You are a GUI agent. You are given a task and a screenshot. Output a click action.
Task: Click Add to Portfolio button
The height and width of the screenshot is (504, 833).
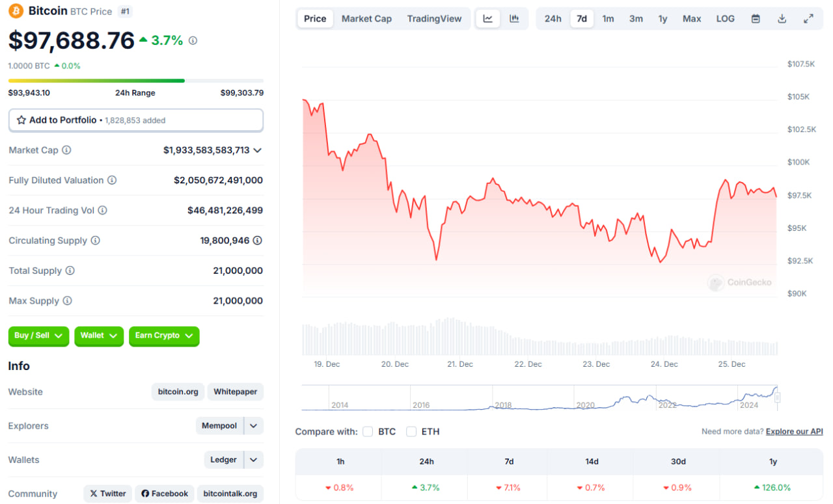tap(136, 120)
